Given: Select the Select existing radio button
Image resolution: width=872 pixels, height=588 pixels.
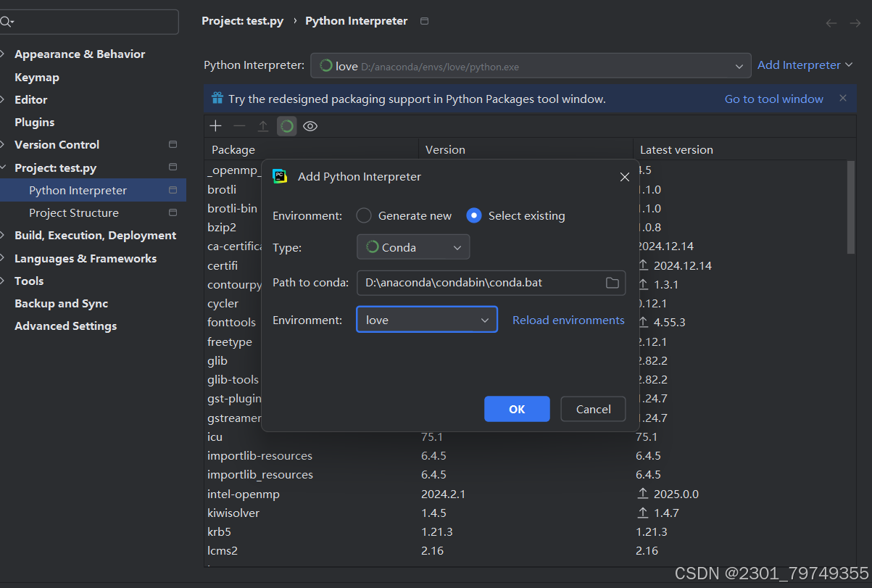Looking at the screenshot, I should (474, 215).
